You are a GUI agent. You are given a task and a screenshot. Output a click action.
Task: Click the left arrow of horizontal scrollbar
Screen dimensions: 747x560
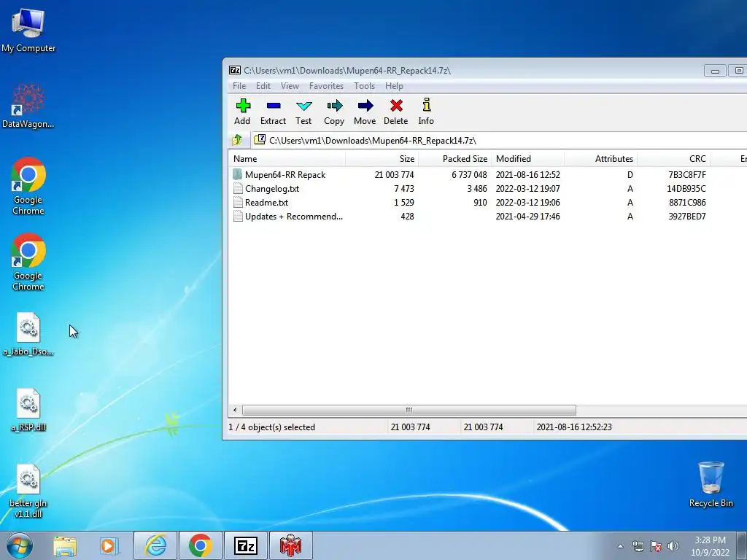click(235, 410)
